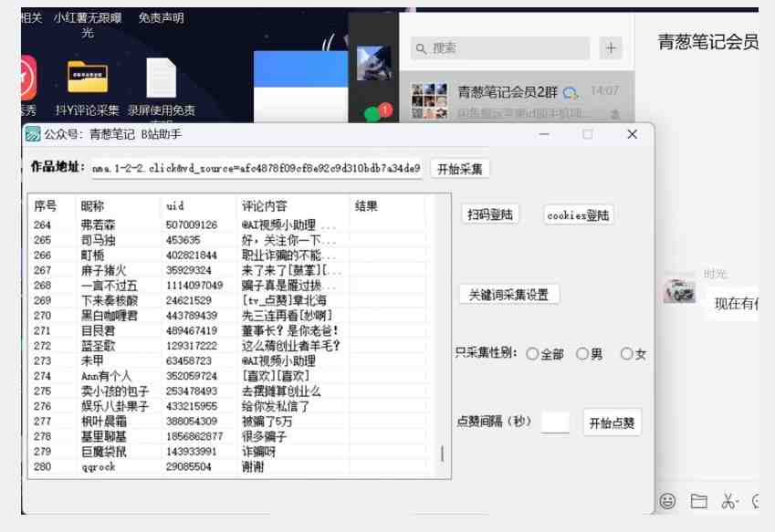The width and height of the screenshot is (775, 532).
Task: Click the emoji icon in the chat toolbar
Action: tap(667, 501)
